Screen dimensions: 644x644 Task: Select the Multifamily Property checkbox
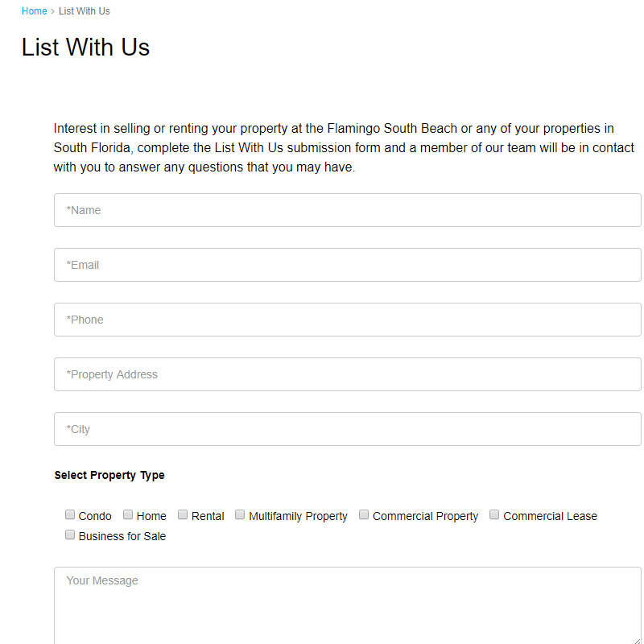240,515
